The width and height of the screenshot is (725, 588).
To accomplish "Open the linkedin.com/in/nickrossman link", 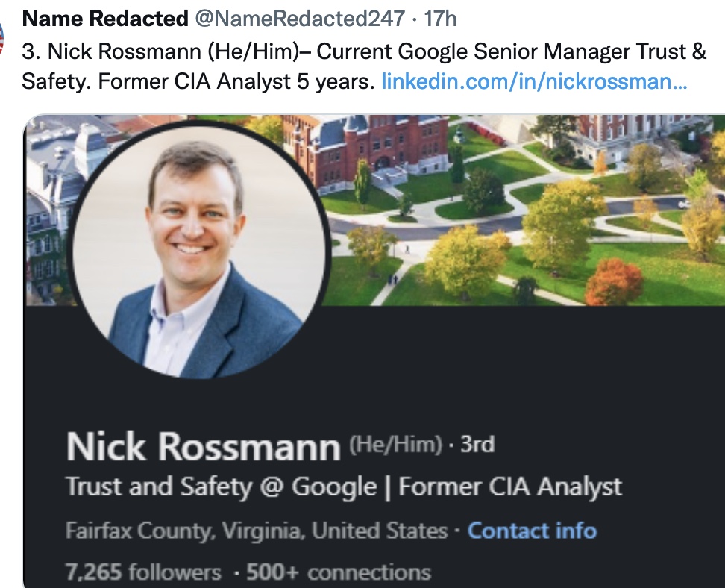I will 534,81.
